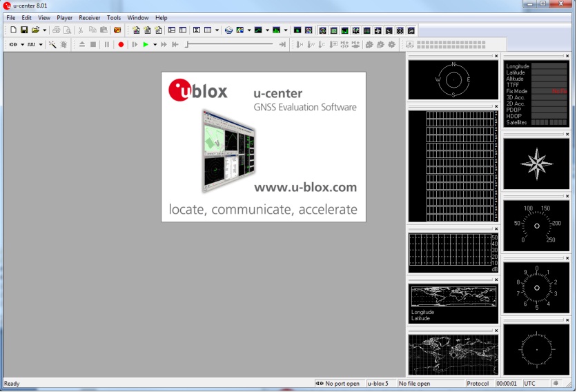Click the debug bug icon
Image resolution: width=577 pixels, height=392 pixels.
63,45
